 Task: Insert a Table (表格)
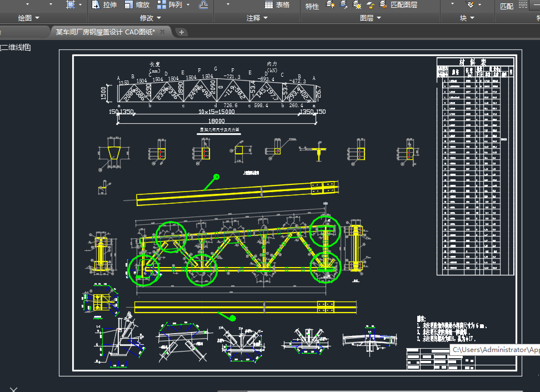277,4
